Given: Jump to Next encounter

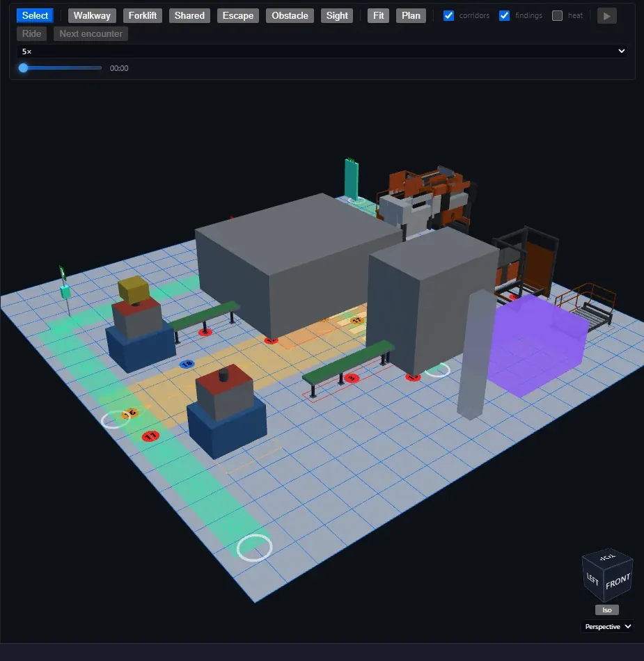Looking at the screenshot, I should pyautogui.click(x=91, y=33).
